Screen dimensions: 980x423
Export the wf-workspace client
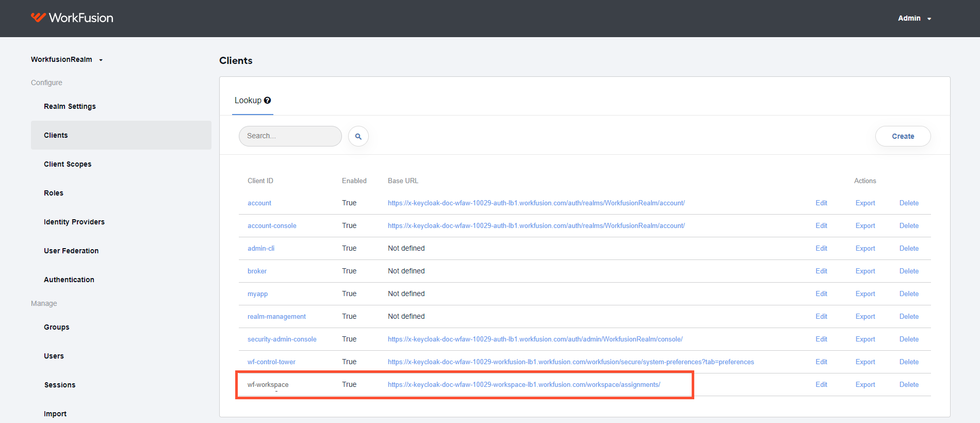[x=865, y=385]
